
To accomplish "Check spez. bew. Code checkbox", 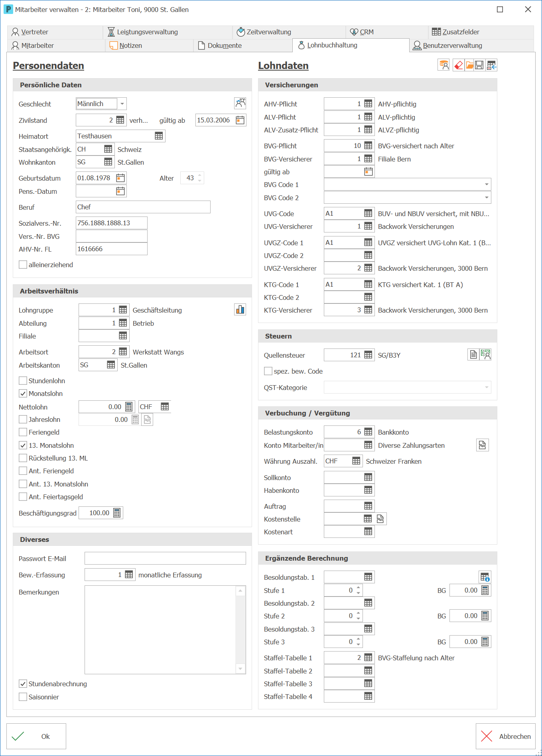I will pos(268,371).
